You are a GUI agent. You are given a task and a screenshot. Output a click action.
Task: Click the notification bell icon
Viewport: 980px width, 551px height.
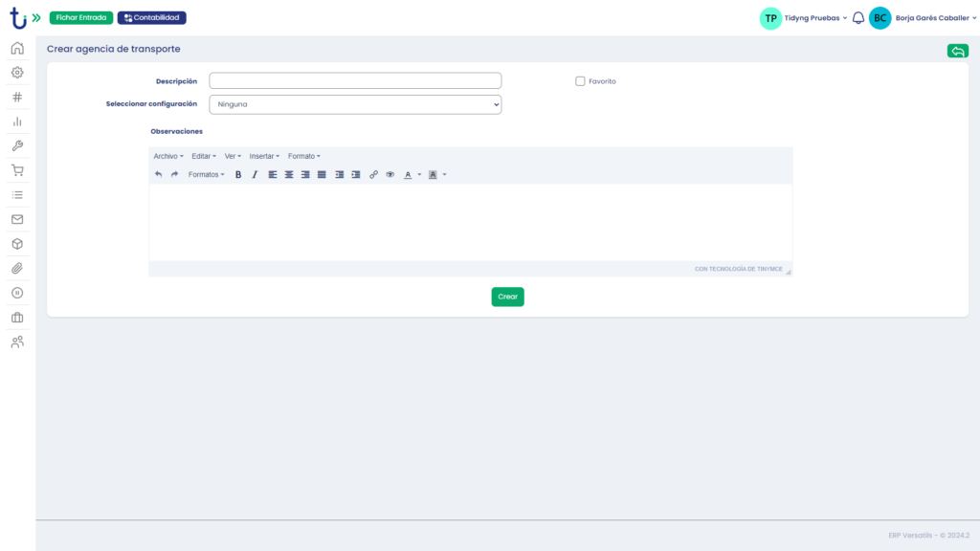tap(858, 18)
